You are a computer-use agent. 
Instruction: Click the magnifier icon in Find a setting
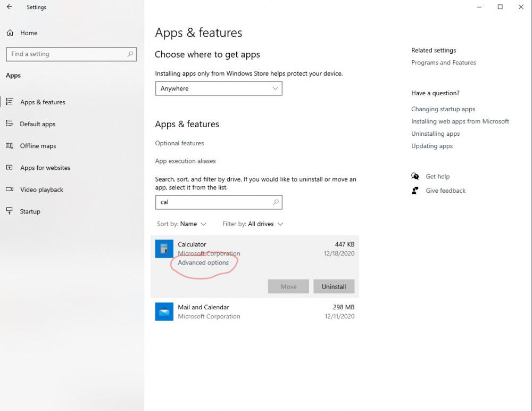[130, 54]
